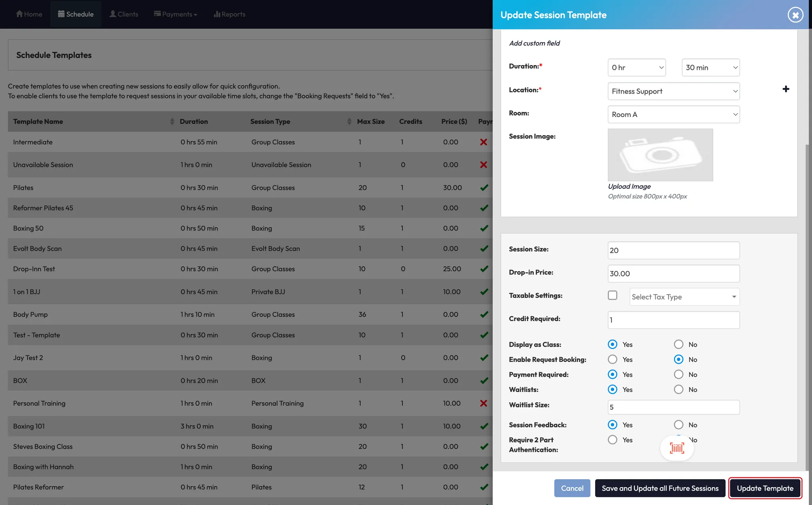Open the duration hours dropdown
The width and height of the screenshot is (812, 505).
click(x=636, y=67)
